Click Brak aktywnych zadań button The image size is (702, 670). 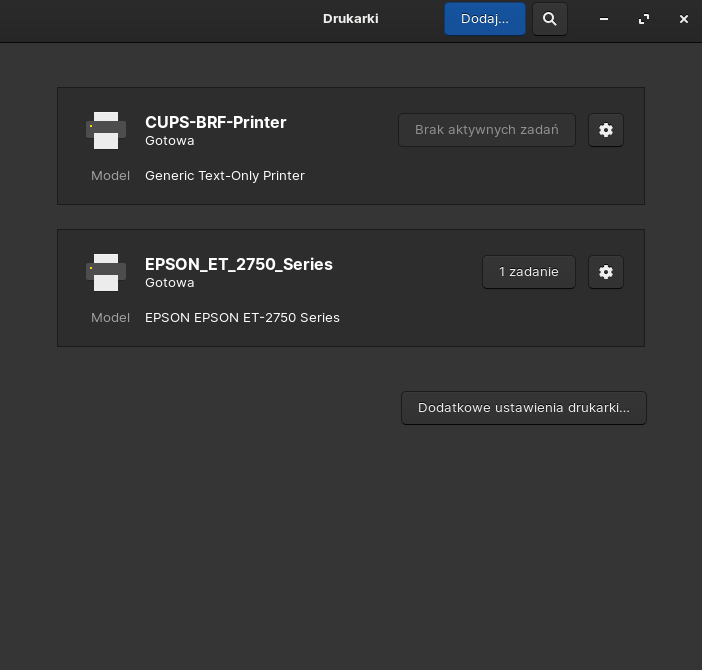pyautogui.click(x=487, y=130)
